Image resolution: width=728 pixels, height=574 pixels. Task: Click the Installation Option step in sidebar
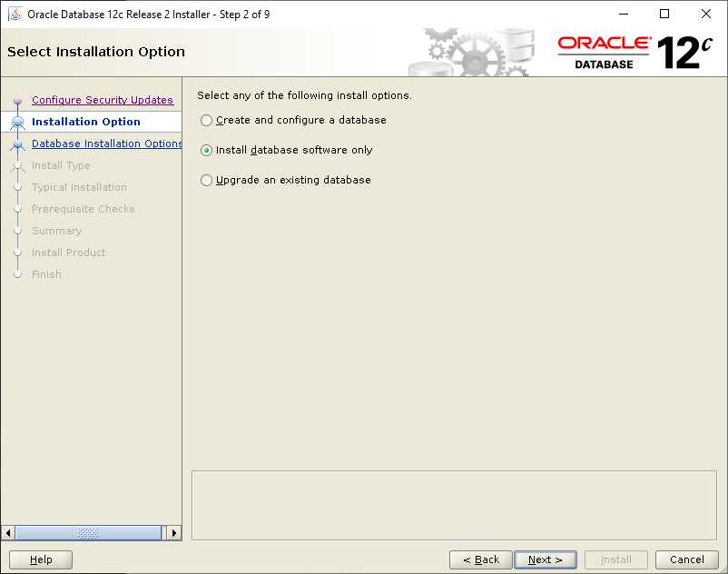click(86, 122)
